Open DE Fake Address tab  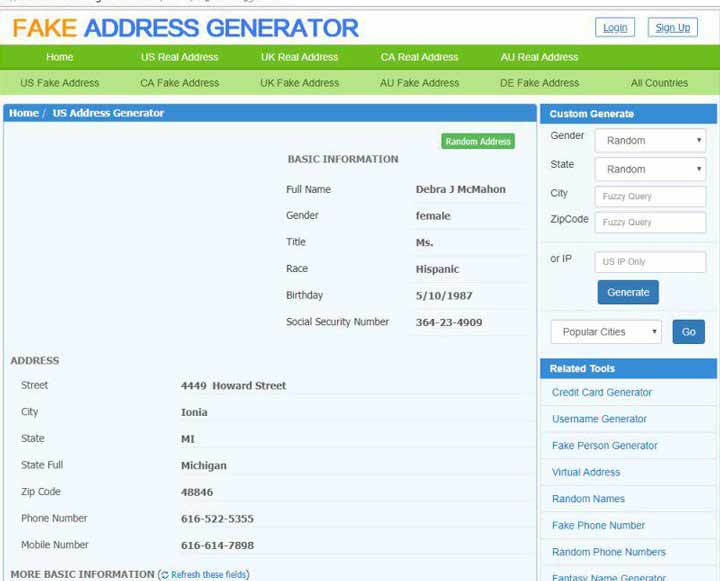click(539, 83)
